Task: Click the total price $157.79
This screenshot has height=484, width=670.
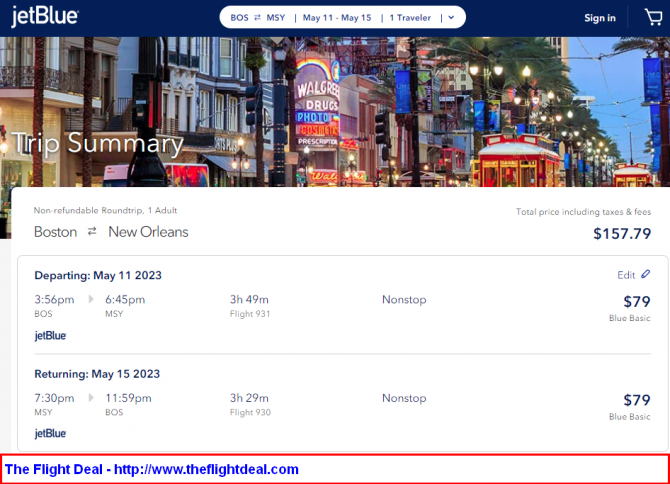Action: 621,234
